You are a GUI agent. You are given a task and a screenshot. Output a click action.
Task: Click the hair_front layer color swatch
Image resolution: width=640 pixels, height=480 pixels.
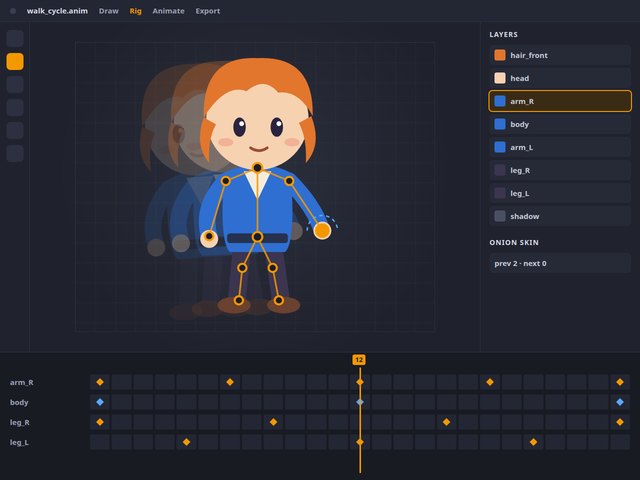pyautogui.click(x=500, y=55)
